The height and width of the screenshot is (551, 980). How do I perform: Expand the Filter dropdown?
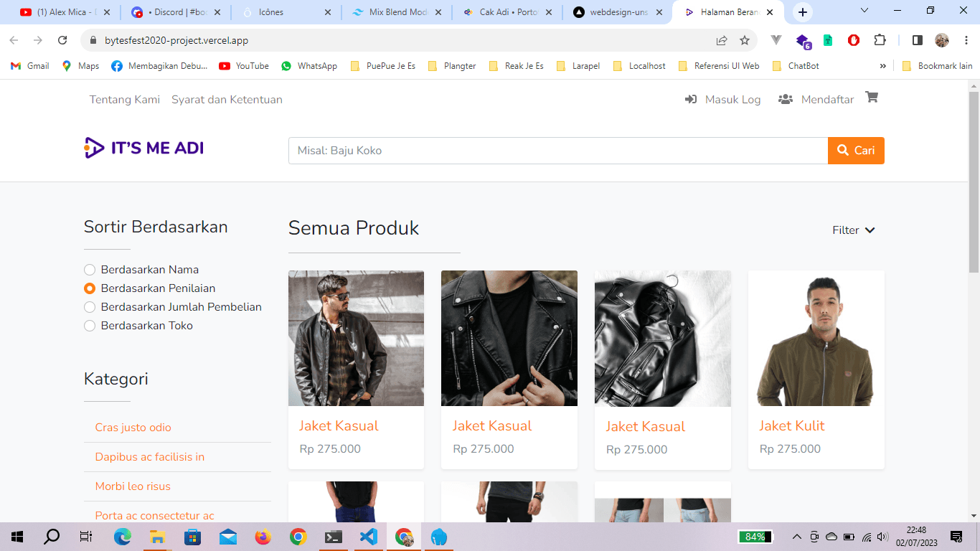pyautogui.click(x=854, y=230)
